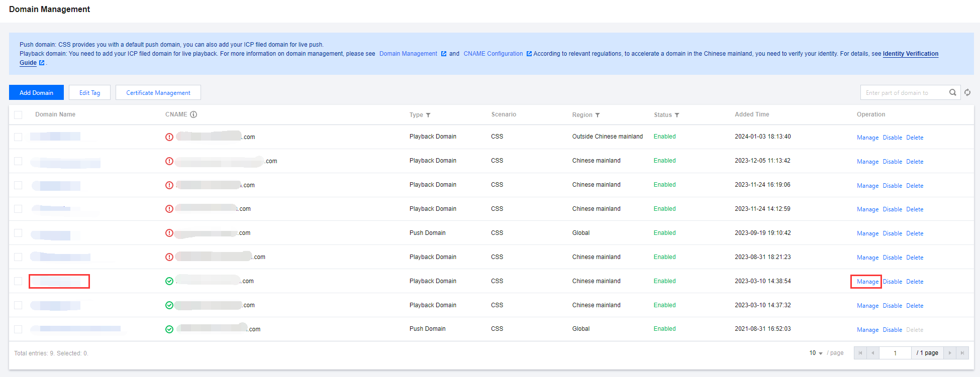Manage the Push Domain added 2023-09-19 19:10:42
Image resolution: width=980 pixels, height=377 pixels.
point(867,233)
